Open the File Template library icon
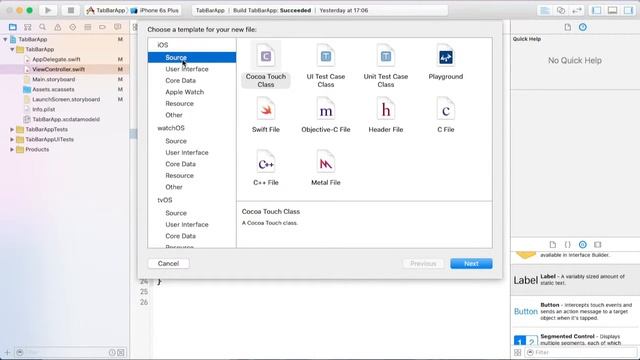The image size is (640, 360). coord(552,244)
